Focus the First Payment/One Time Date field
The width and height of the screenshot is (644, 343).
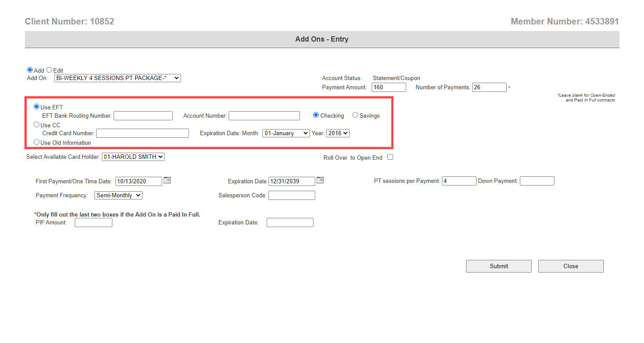point(139,181)
